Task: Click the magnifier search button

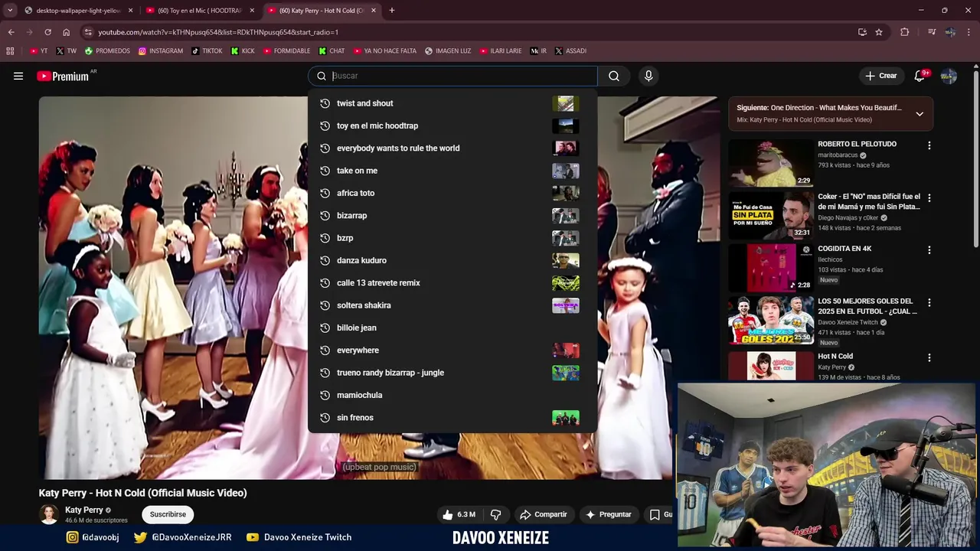Action: tap(614, 76)
